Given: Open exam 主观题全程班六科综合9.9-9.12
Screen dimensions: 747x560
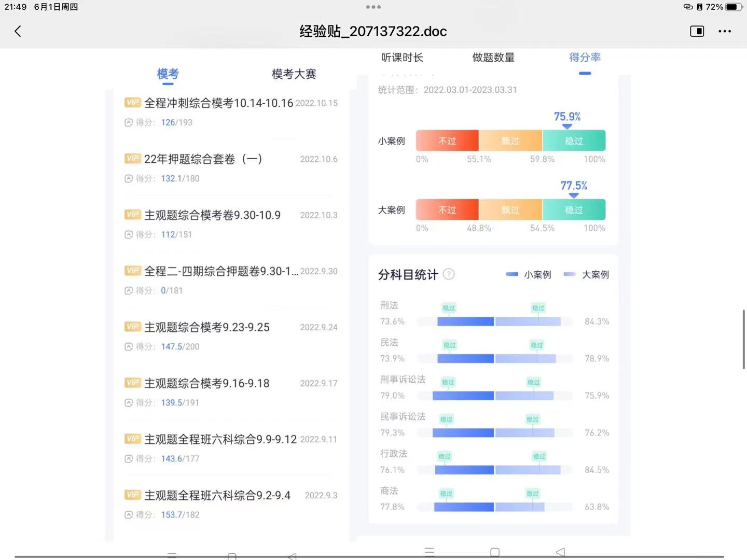Looking at the screenshot, I should click(x=220, y=439).
